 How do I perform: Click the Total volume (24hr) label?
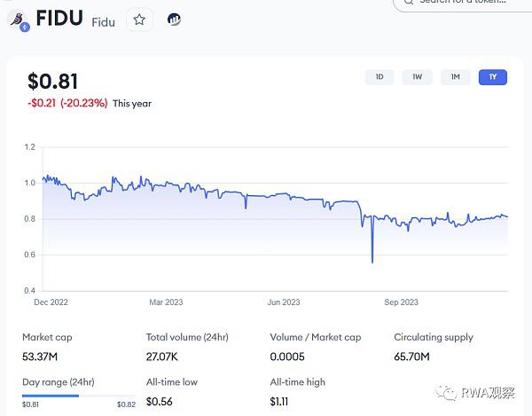188,337
